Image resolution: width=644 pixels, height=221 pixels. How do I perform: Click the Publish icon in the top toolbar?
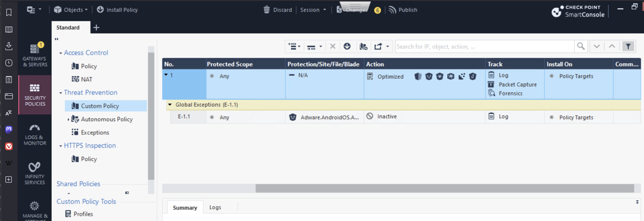pyautogui.click(x=392, y=10)
